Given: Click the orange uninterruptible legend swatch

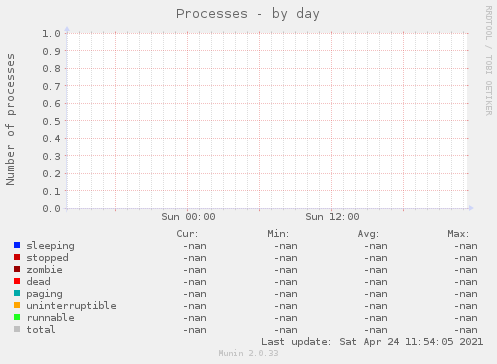Looking at the screenshot, I should 17,305.
